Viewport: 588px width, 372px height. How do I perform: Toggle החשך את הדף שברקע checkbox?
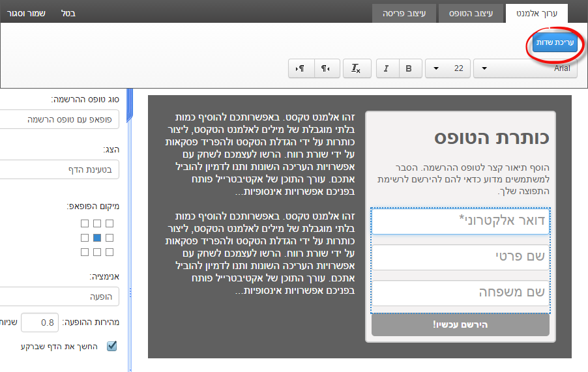pyautogui.click(x=111, y=346)
